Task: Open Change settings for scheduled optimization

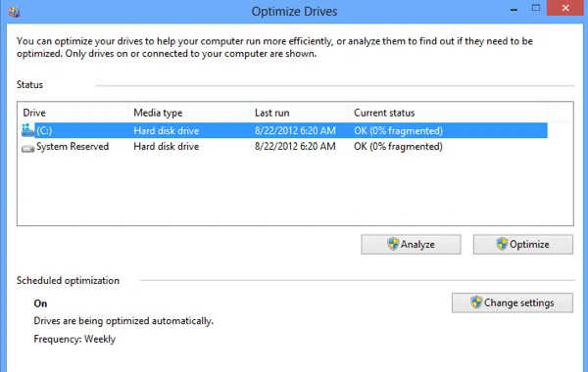Action: [513, 302]
